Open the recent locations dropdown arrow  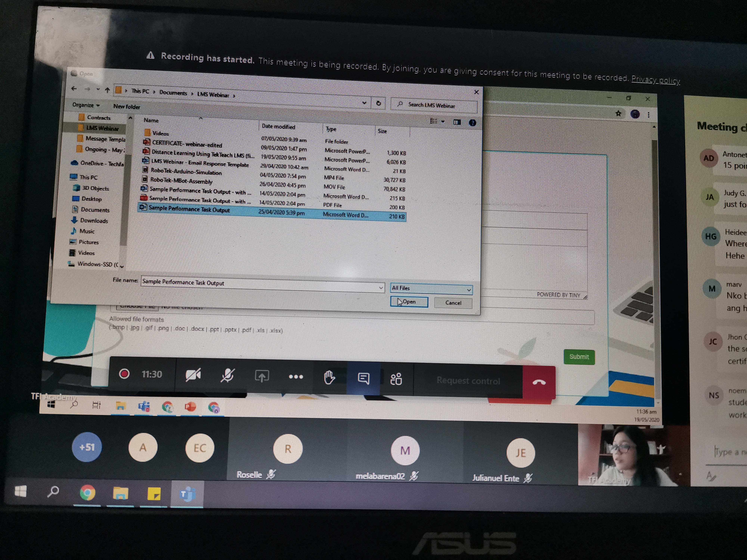98,89
